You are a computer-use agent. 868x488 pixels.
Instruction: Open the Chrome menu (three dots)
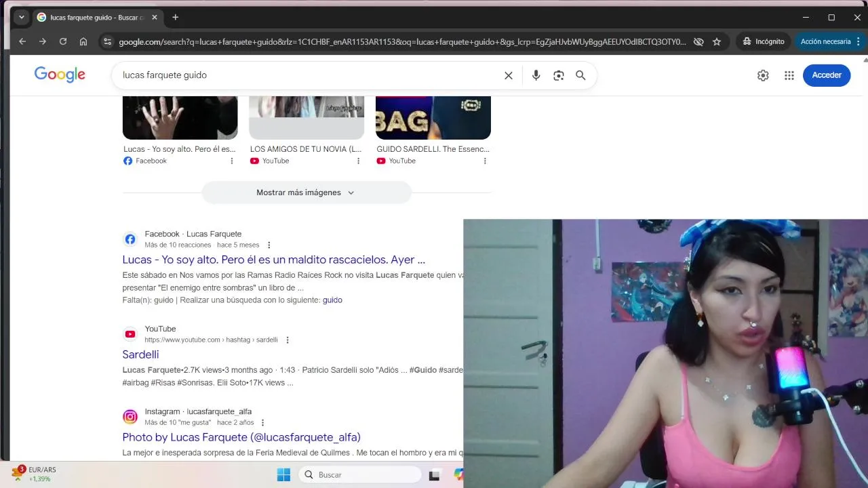859,41
